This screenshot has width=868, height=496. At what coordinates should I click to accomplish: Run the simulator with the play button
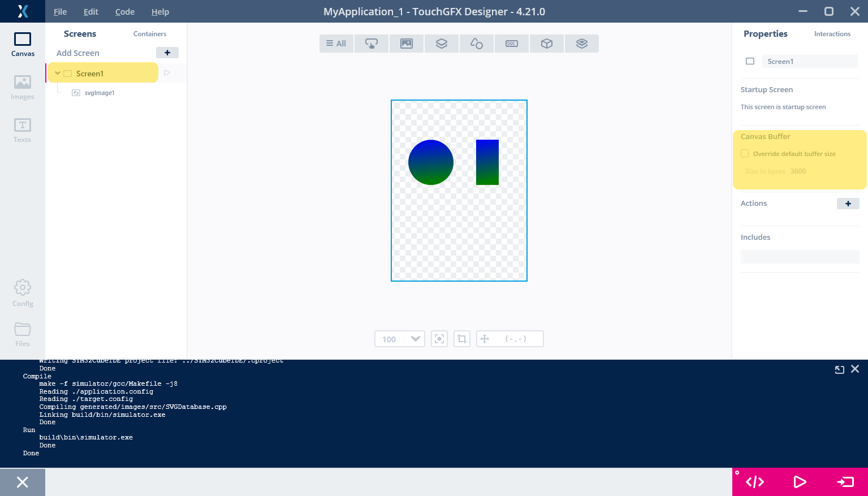pos(800,482)
